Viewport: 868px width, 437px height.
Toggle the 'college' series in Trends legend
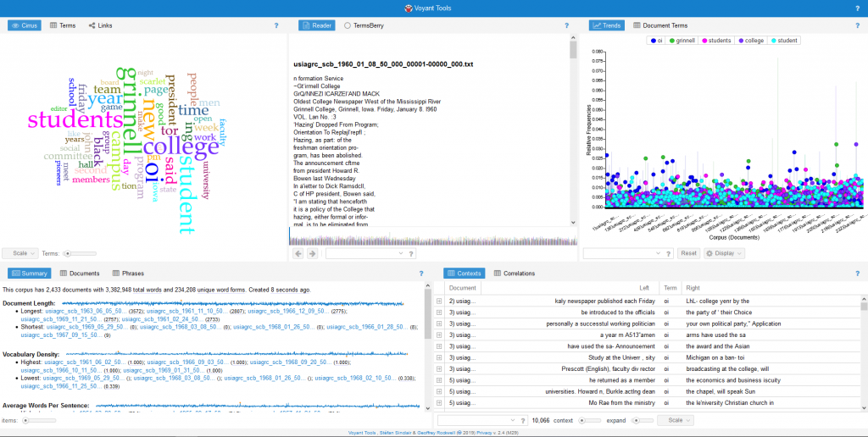(749, 41)
